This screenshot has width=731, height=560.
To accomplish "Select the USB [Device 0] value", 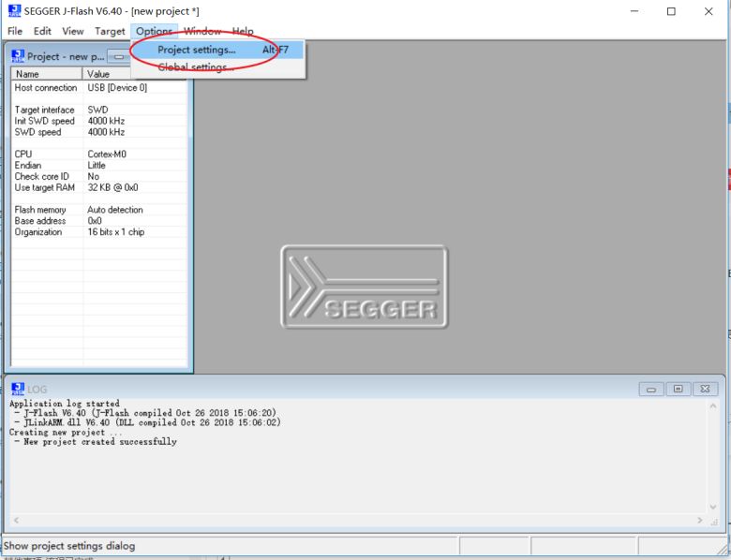I will tap(117, 88).
